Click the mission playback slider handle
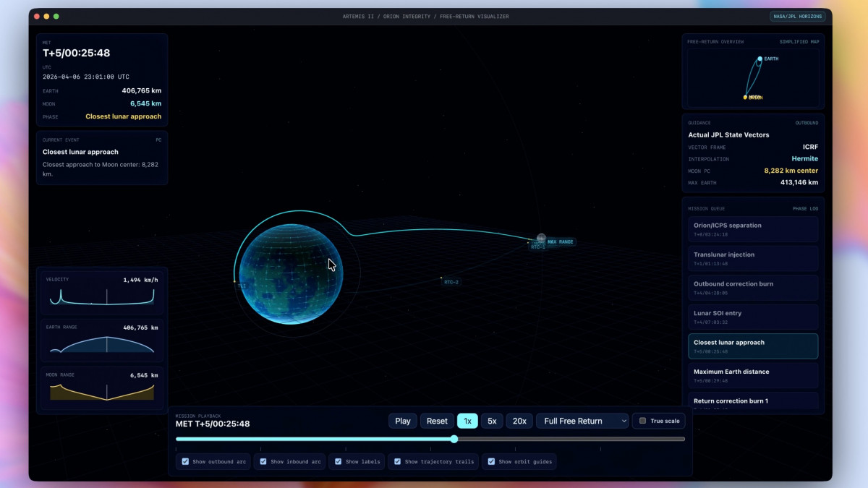The width and height of the screenshot is (868, 488). tap(454, 439)
